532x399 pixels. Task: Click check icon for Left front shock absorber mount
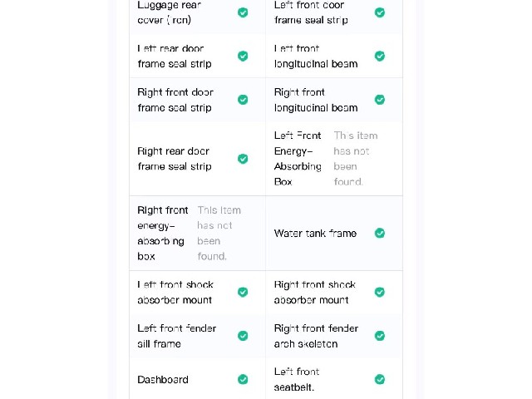[x=243, y=292]
